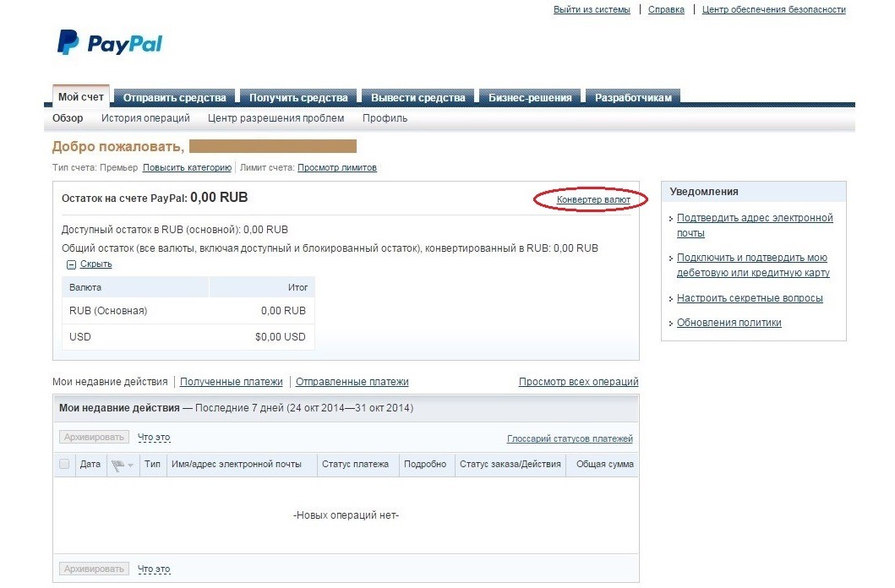The width and height of the screenshot is (895, 588).
Task: Open Глоссарий статусов платежей link
Action: point(570,438)
